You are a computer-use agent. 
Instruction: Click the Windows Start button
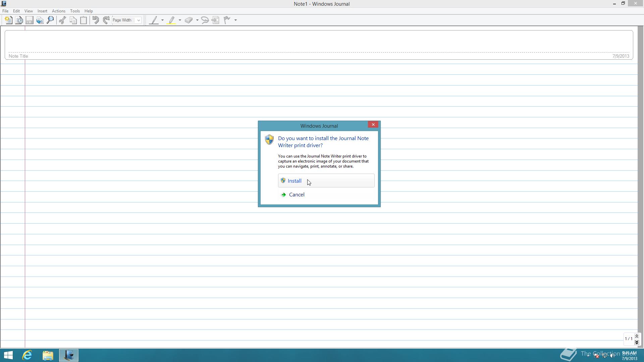pyautogui.click(x=8, y=355)
